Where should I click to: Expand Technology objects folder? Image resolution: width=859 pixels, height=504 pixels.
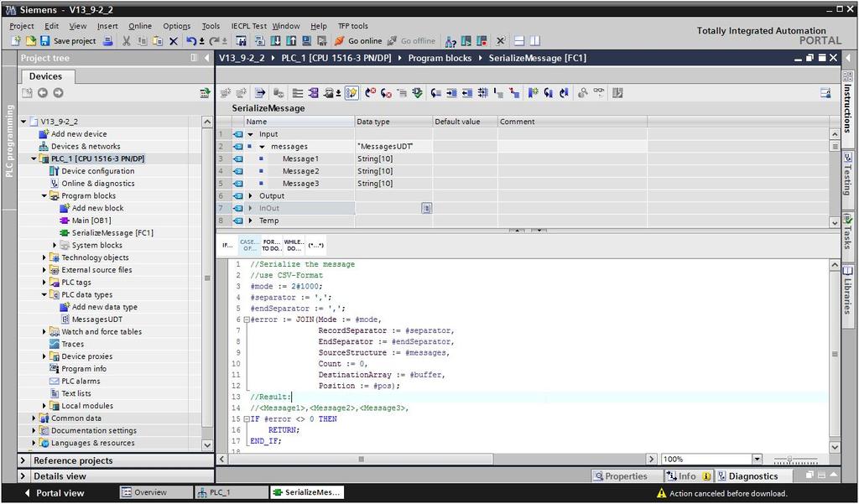click(x=44, y=257)
